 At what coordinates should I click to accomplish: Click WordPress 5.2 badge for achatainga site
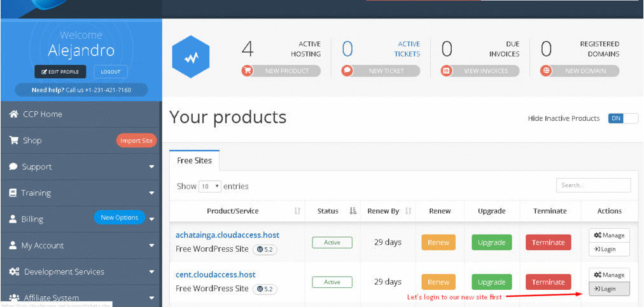click(x=265, y=250)
